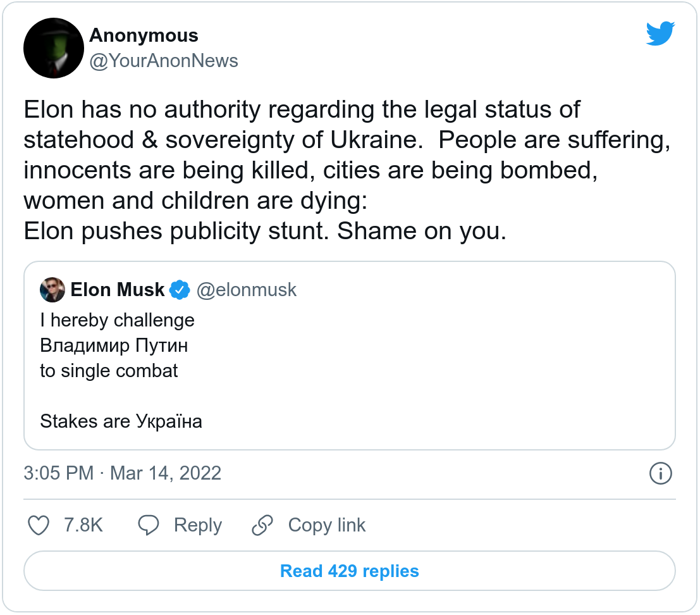Click the Twitter bird logo
This screenshot has height=615, width=700.
[x=660, y=35]
